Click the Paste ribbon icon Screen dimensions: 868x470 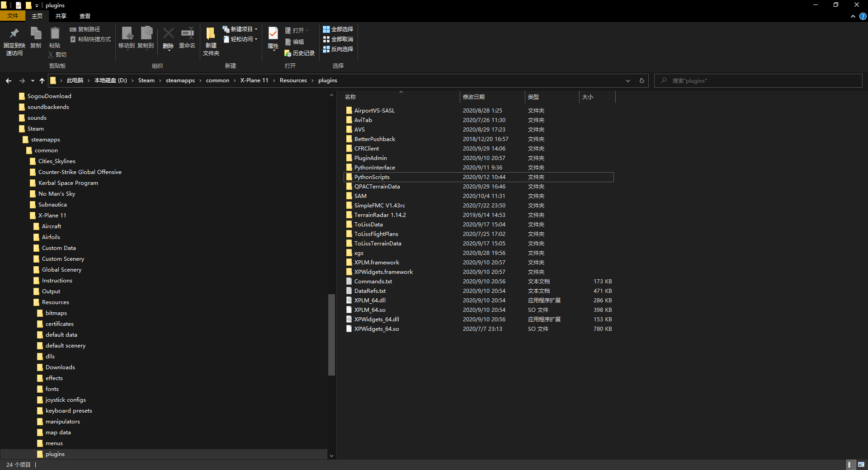55,38
